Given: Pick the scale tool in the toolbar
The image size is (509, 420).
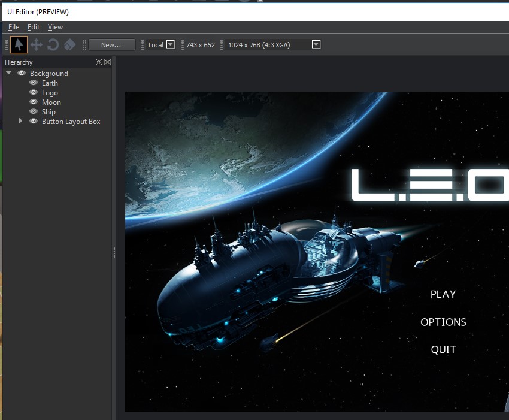Looking at the screenshot, I should tap(69, 44).
